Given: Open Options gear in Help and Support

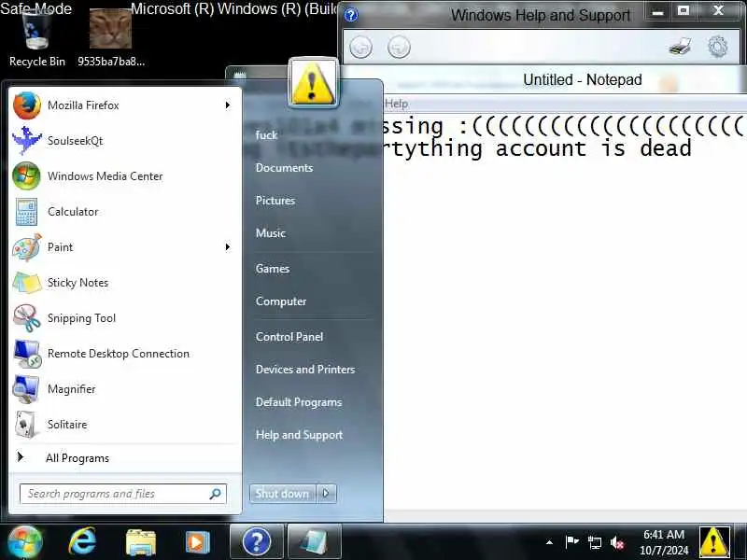Looking at the screenshot, I should tap(718, 48).
